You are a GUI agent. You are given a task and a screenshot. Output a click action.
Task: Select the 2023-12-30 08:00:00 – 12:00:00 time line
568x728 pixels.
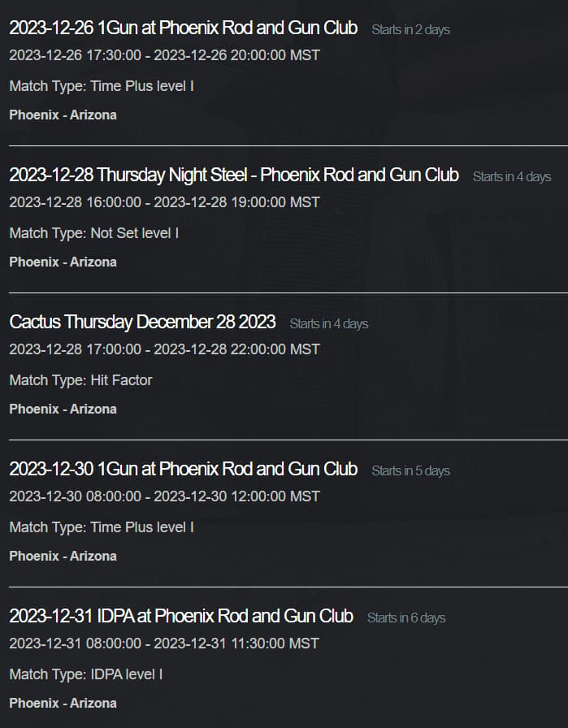coord(164,496)
